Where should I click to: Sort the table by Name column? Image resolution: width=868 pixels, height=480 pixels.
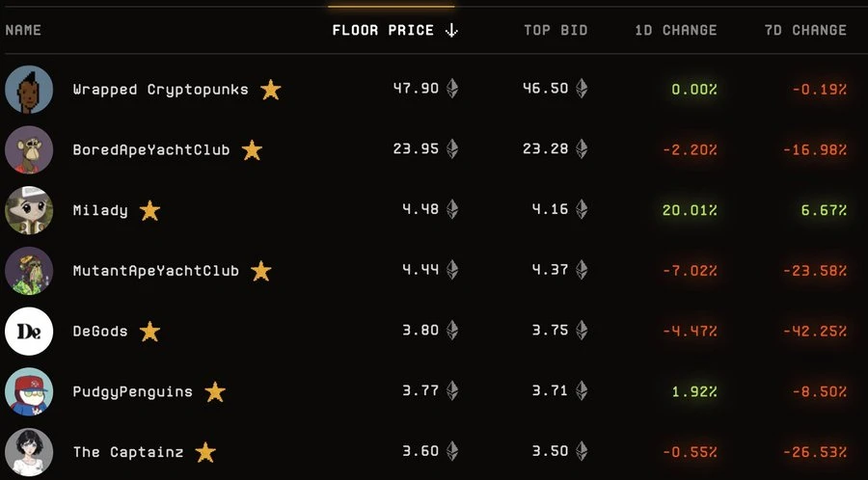(23, 31)
